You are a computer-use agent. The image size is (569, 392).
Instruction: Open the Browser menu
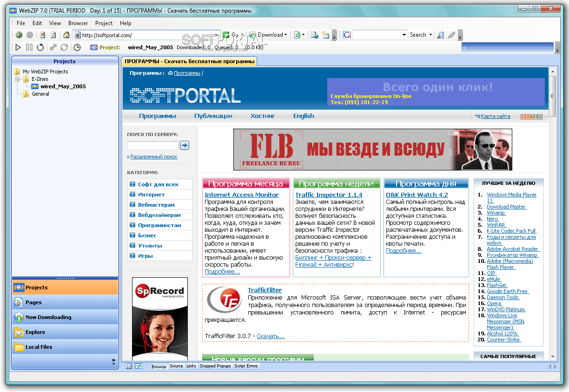point(78,23)
